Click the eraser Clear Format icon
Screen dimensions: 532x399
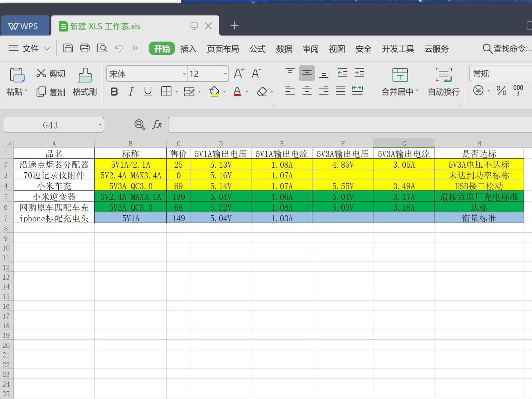pyautogui.click(x=262, y=92)
